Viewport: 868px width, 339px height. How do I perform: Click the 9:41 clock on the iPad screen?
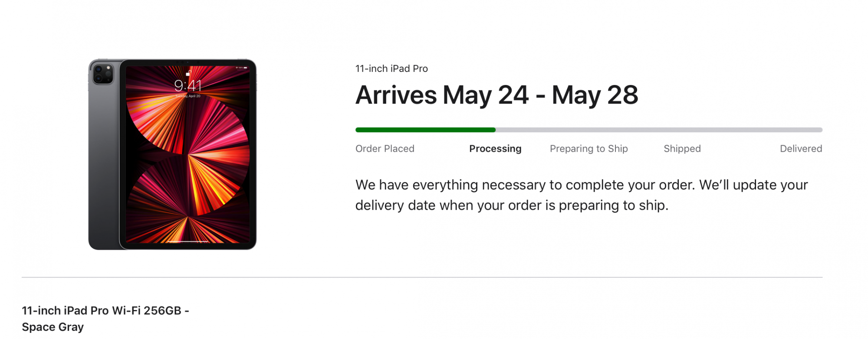[x=188, y=85]
